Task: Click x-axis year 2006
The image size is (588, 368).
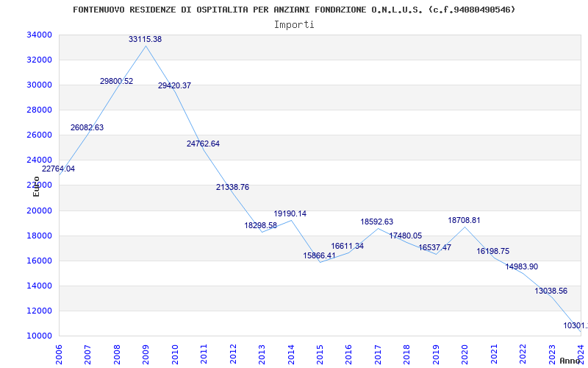Action: [59, 354]
